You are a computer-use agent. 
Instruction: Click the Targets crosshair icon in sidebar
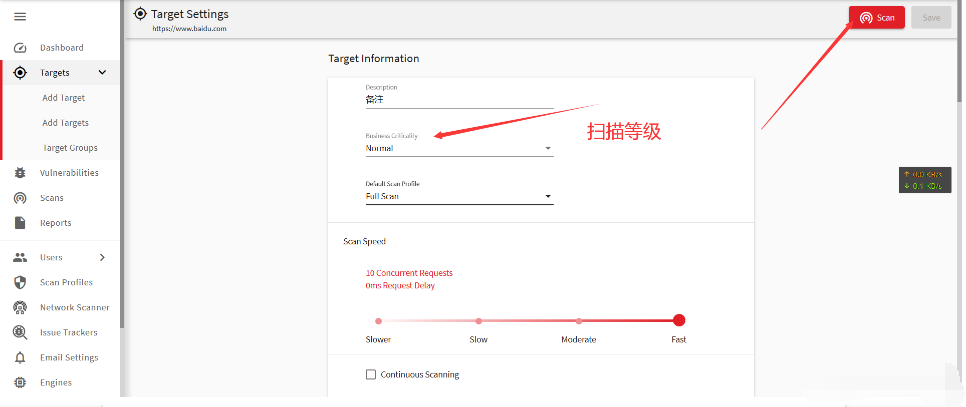[20, 73]
